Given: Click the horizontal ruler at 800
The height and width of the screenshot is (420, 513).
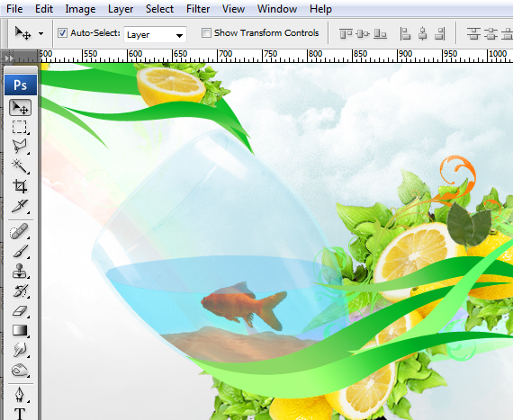Looking at the screenshot, I should tap(308, 56).
